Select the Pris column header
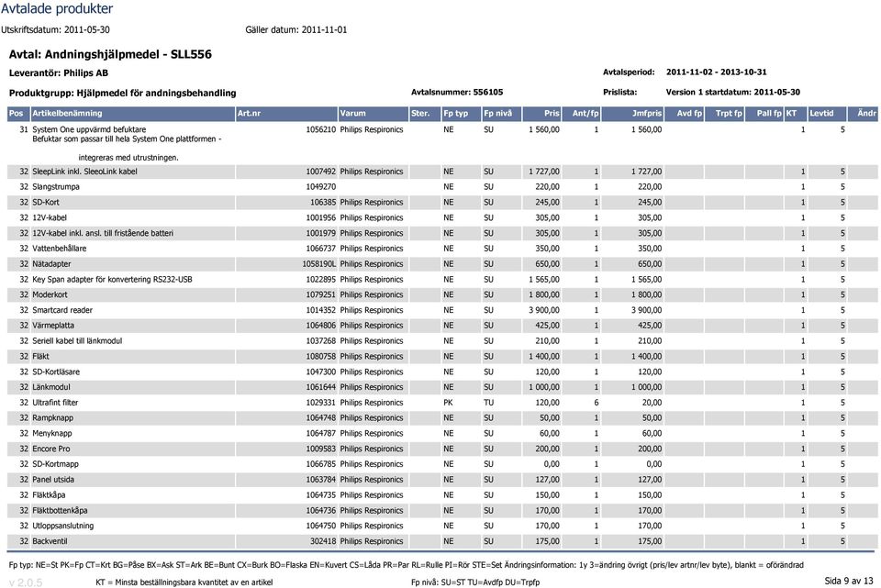881x588 pixels. tap(541, 114)
